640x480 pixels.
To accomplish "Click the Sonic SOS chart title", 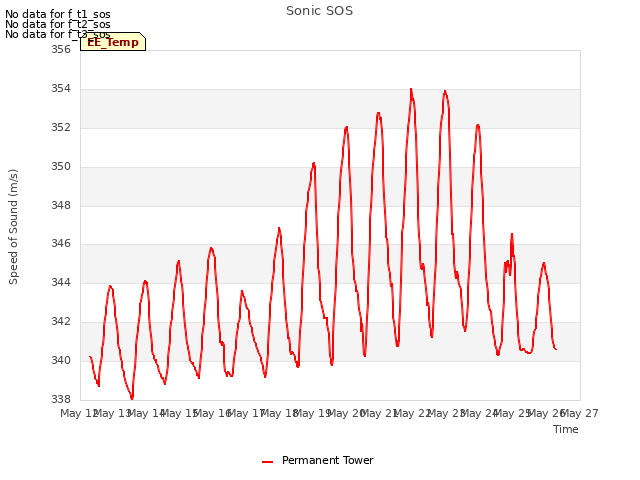I will [x=319, y=11].
